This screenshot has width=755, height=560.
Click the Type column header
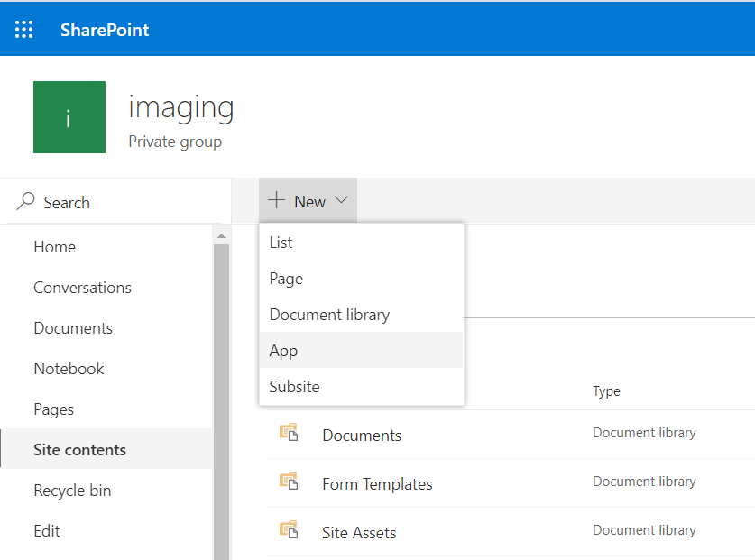pyautogui.click(x=606, y=391)
